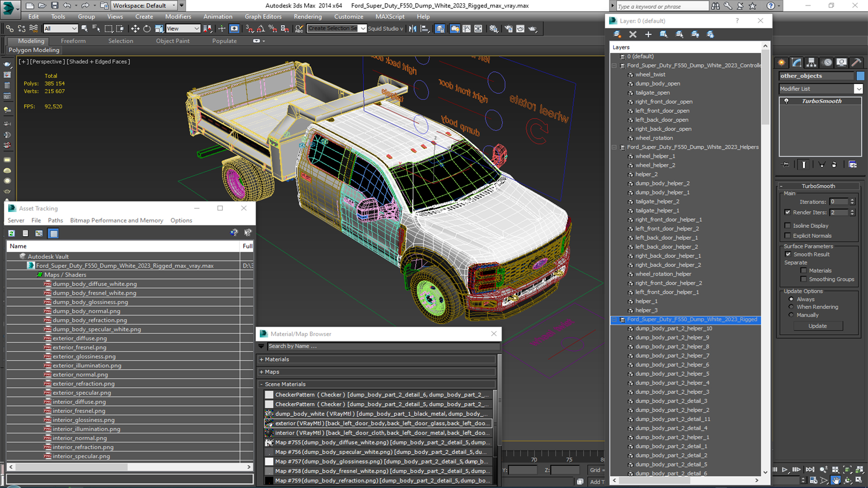
Task: Click Make Unique modifier icon
Action: (x=822, y=164)
